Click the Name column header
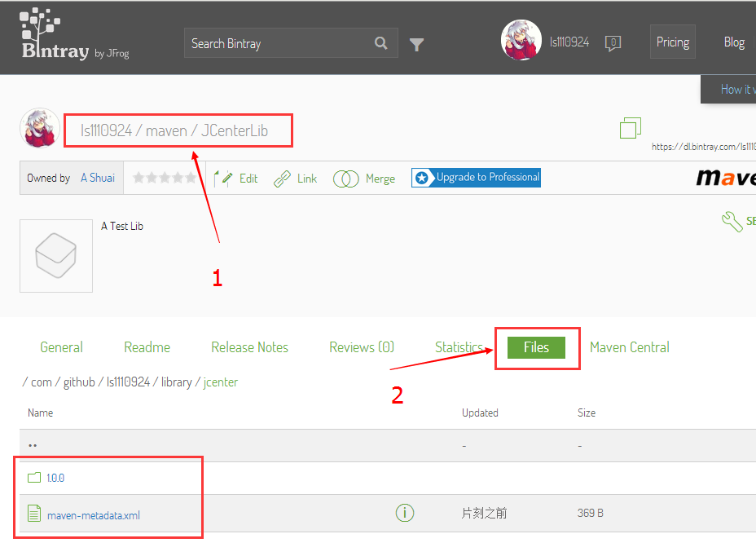 point(41,413)
